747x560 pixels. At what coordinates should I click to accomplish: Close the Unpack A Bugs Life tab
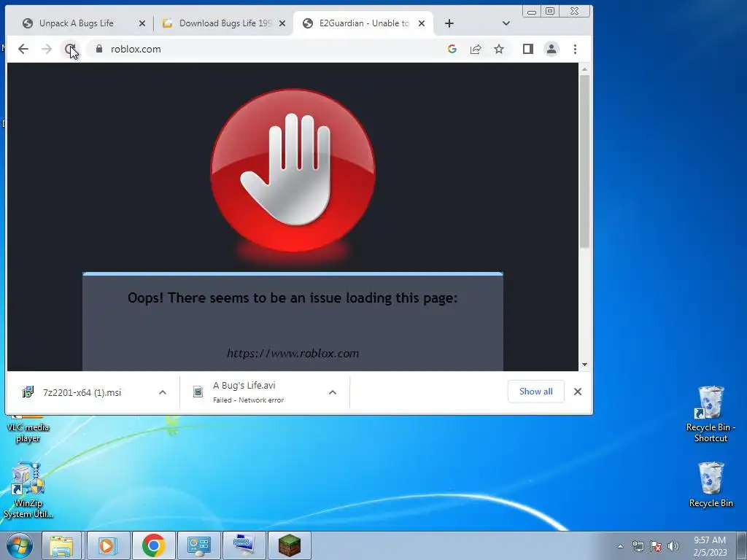(x=142, y=23)
